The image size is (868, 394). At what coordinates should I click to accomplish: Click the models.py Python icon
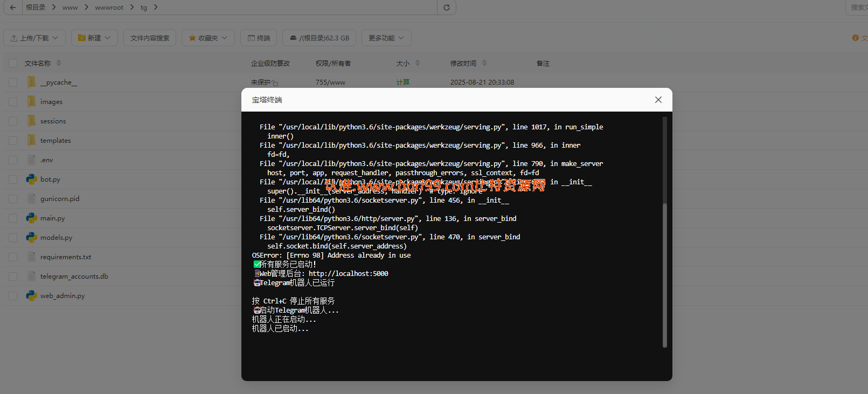(31, 238)
